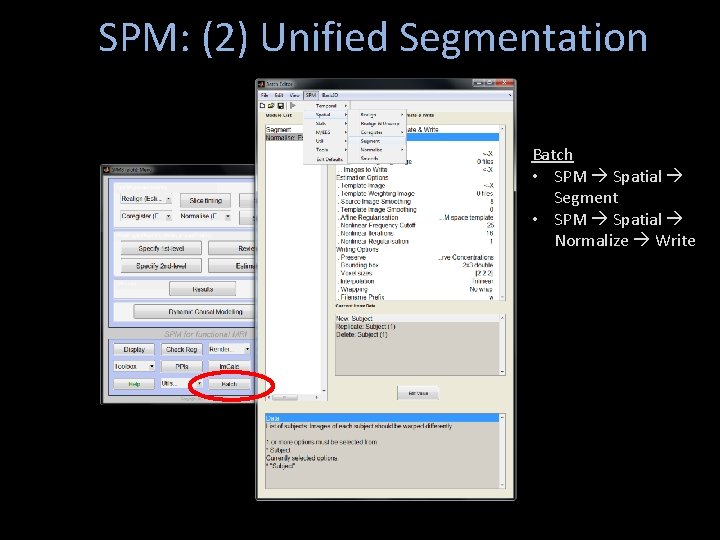Open the File menu in Batch Editor

pos(264,95)
